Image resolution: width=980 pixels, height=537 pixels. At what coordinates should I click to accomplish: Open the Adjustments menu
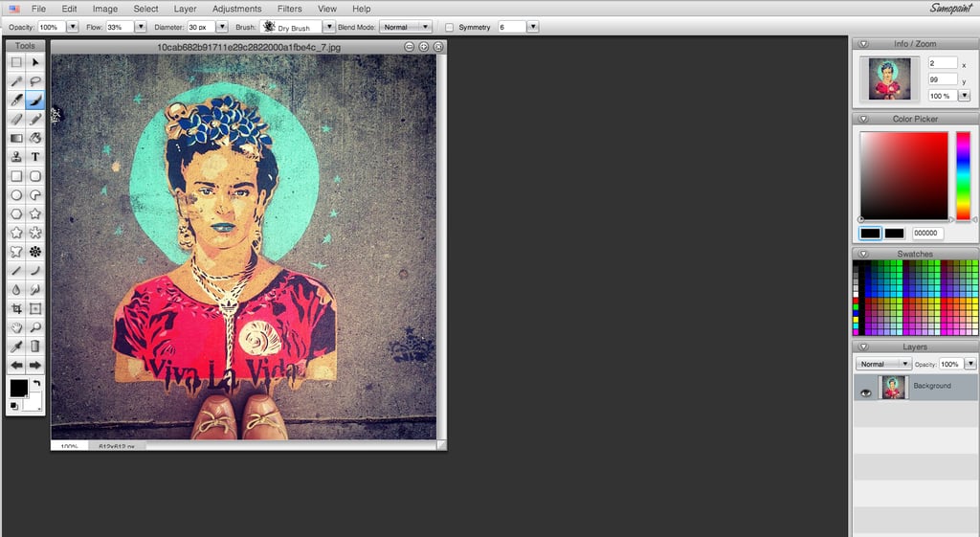(x=237, y=9)
